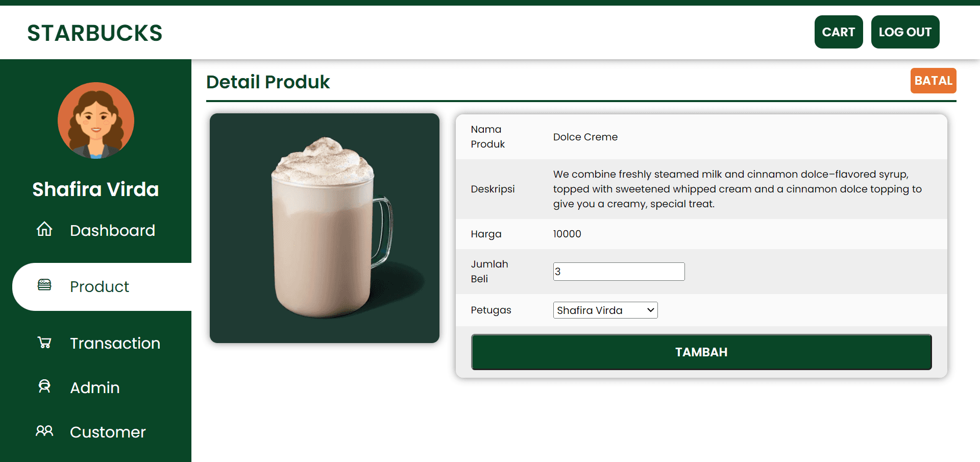Click Shafira Virda's avatar picture
The height and width of the screenshot is (462, 980).
point(96,120)
